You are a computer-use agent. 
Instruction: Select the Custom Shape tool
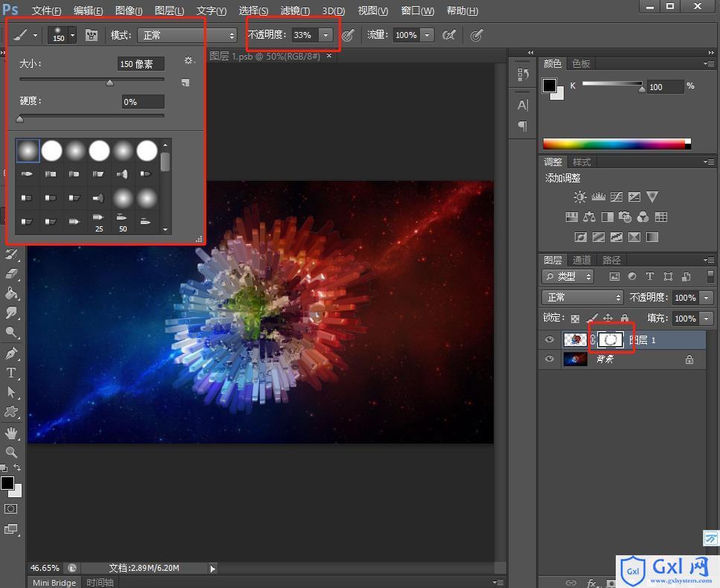coord(11,412)
